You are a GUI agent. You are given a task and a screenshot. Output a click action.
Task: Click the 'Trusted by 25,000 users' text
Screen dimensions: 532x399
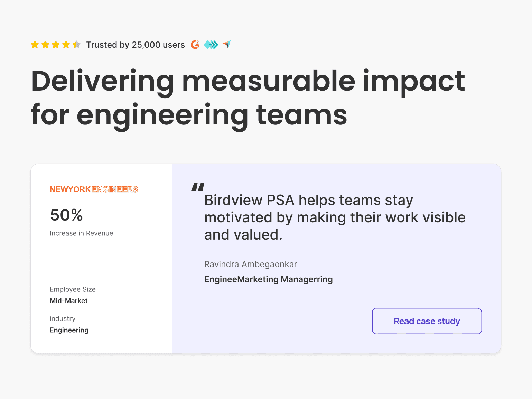coord(136,45)
